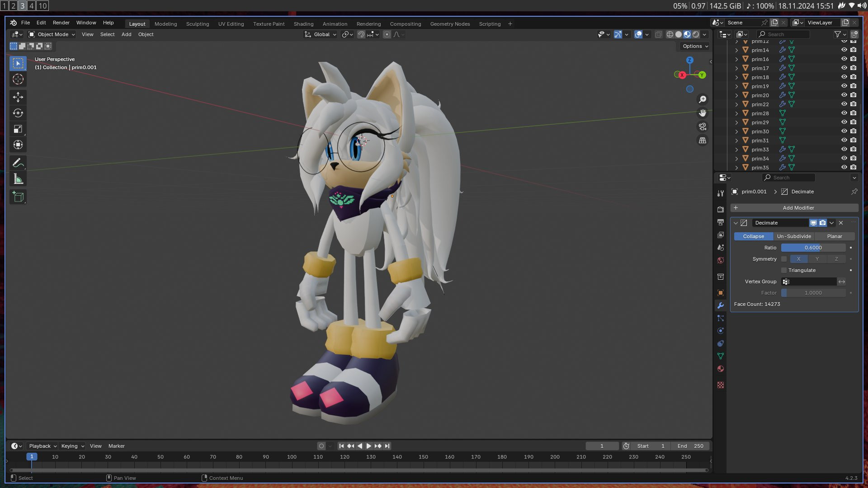Screen dimensions: 868x488
Task: Click the Blender logo menu icon
Action: 13,23
